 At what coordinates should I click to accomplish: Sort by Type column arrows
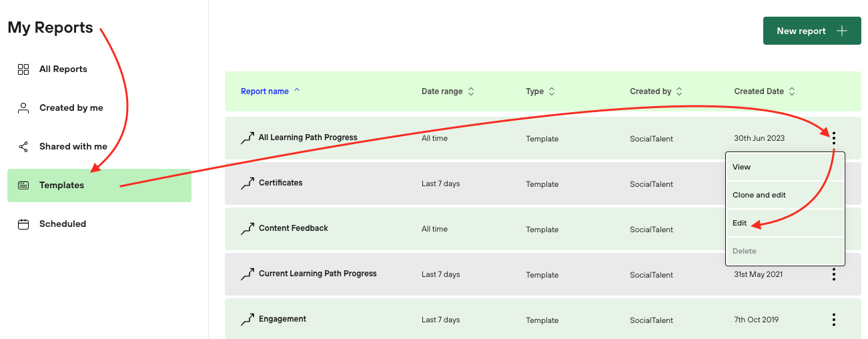552,91
